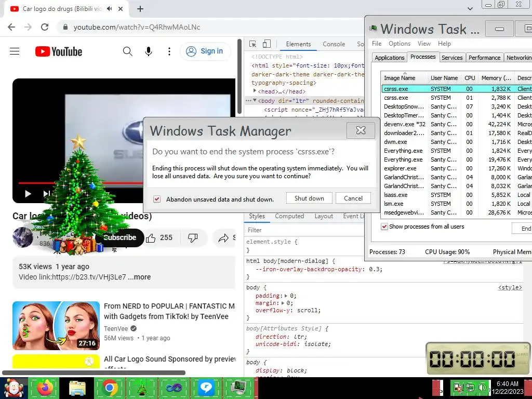Cancel the end process dialog
The width and height of the screenshot is (532, 399).
pos(353,198)
